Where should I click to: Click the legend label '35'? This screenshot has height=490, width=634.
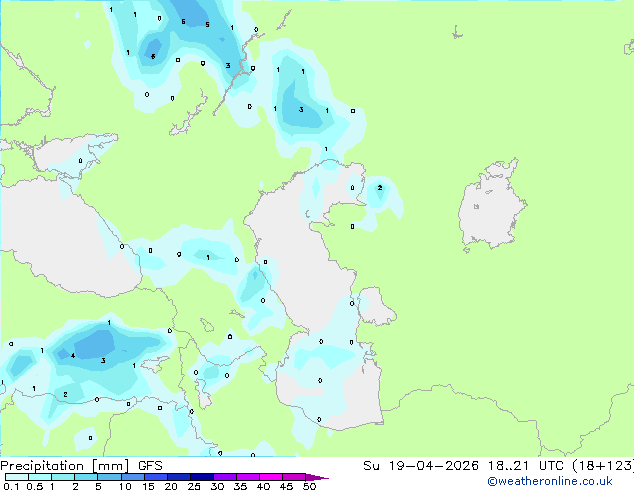tap(240, 486)
